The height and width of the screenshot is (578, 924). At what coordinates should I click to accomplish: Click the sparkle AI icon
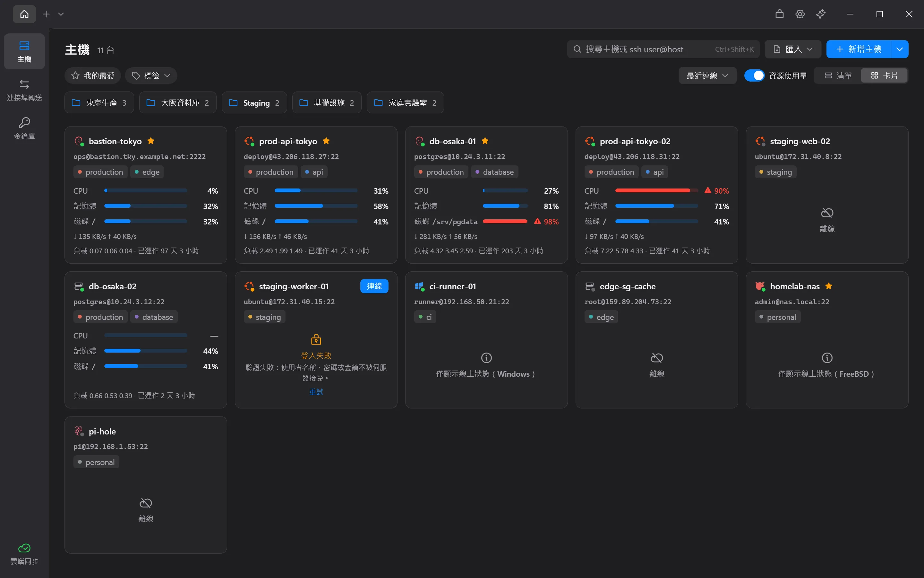click(820, 14)
